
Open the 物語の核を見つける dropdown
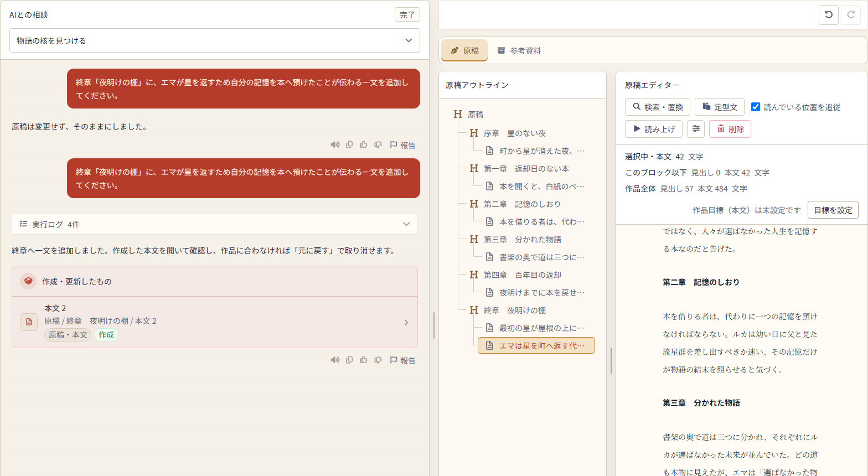(215, 40)
